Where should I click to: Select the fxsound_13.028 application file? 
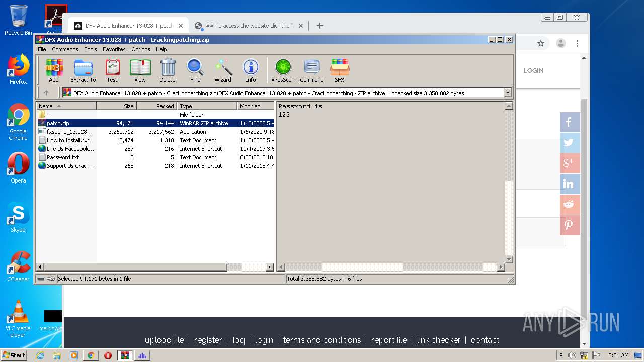pos(155,132)
